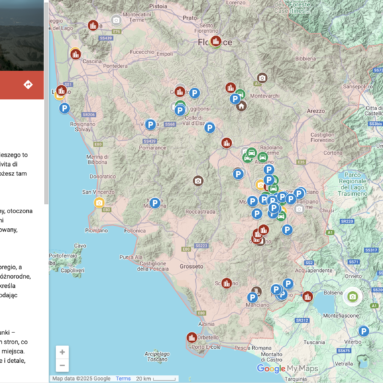Viewport: 383px width, 383px height.
Task: Click the Grosseto label on the map
Action: tap(191, 266)
